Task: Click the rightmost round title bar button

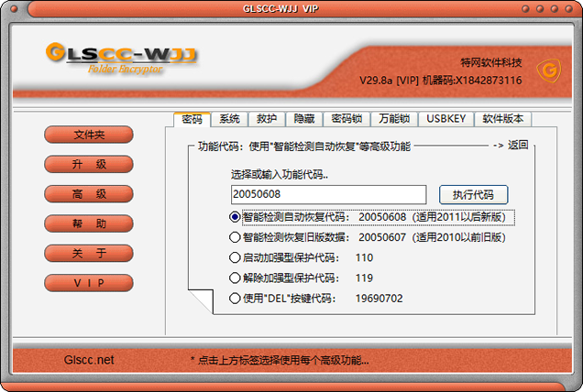Action: [569, 8]
